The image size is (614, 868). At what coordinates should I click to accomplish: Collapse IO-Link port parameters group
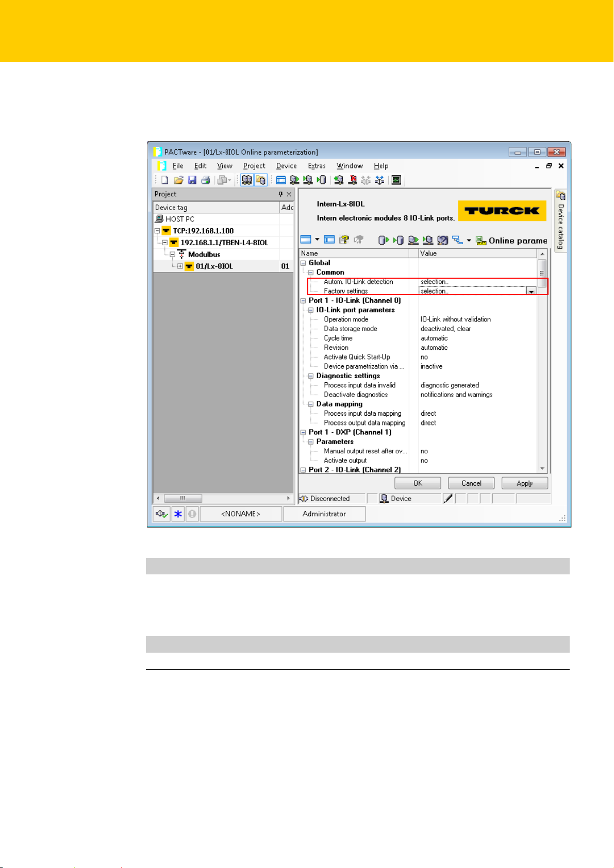[311, 310]
